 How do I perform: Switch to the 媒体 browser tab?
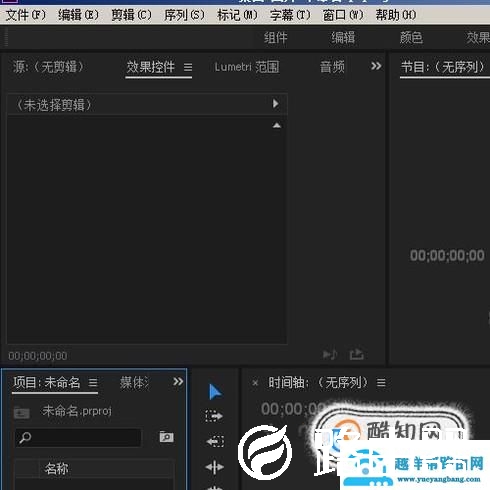[134, 383]
